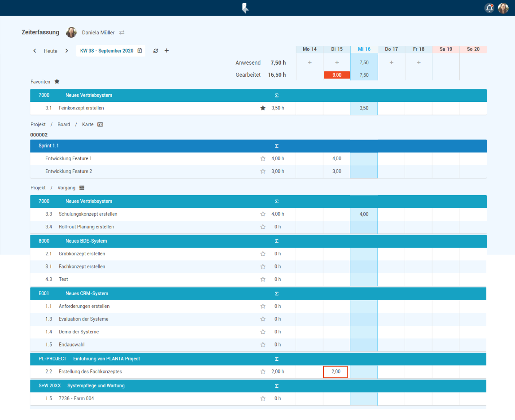Open the KW 38 - September 2020 date picker
The width and height of the screenshot is (515, 420).
pyautogui.click(x=110, y=51)
